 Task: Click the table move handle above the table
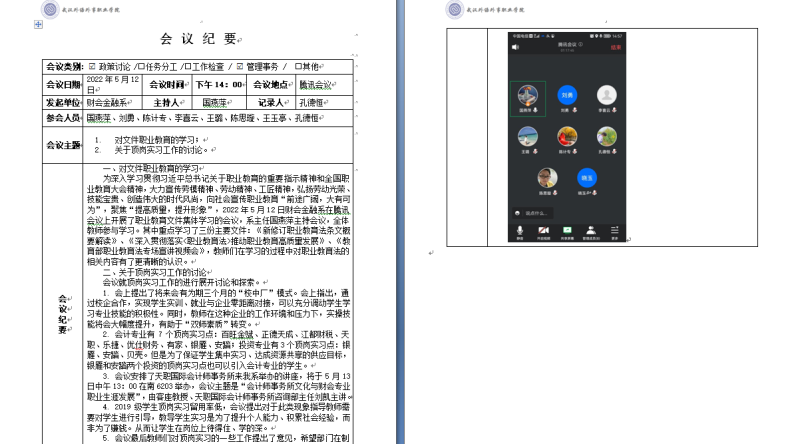[x=38, y=24]
